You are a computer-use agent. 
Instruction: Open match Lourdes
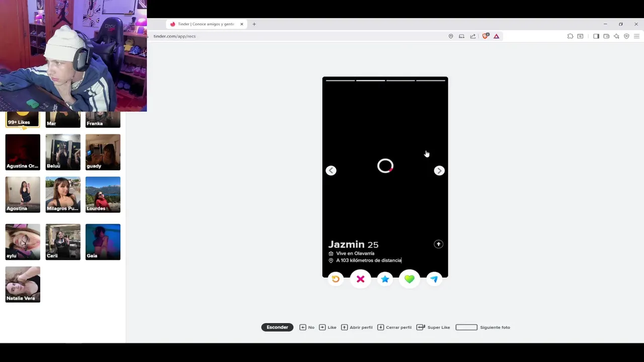click(x=103, y=195)
